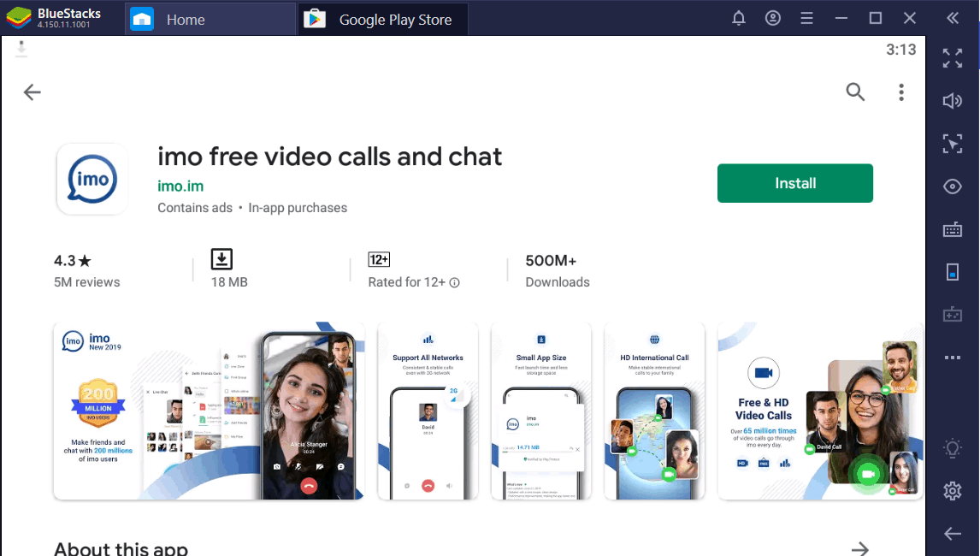Open more options ellipsis in sidebar
Viewport: 980px width, 556px height.
point(953,358)
